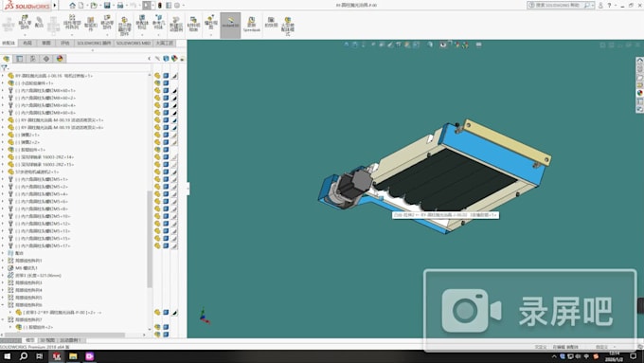Create a new document with the New icon
The width and height of the screenshot is (644, 363).
pos(80,6)
